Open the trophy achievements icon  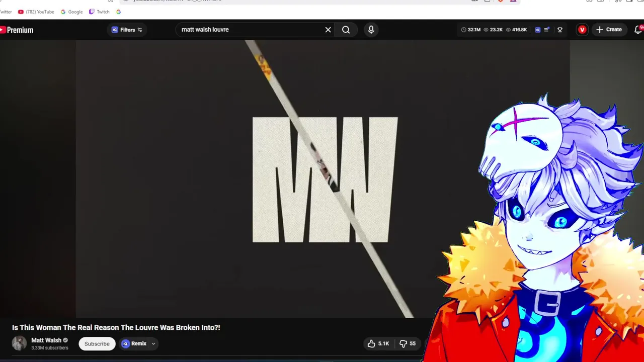click(559, 30)
